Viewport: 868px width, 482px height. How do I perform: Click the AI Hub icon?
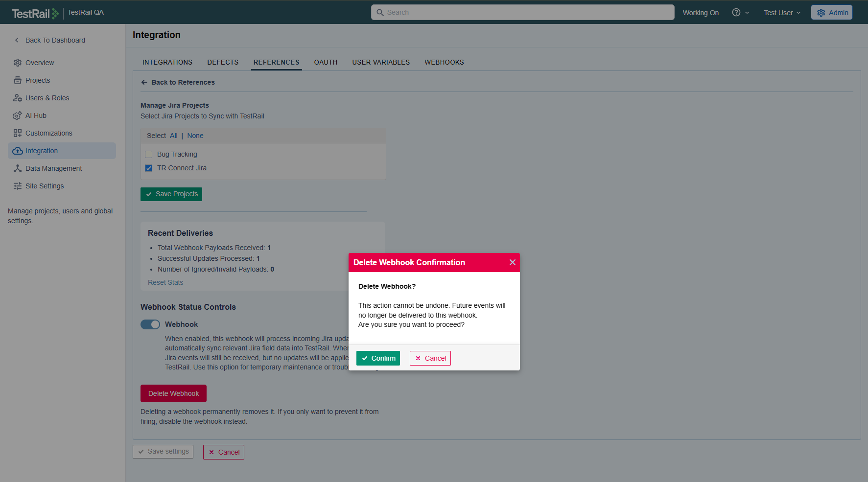tap(18, 115)
